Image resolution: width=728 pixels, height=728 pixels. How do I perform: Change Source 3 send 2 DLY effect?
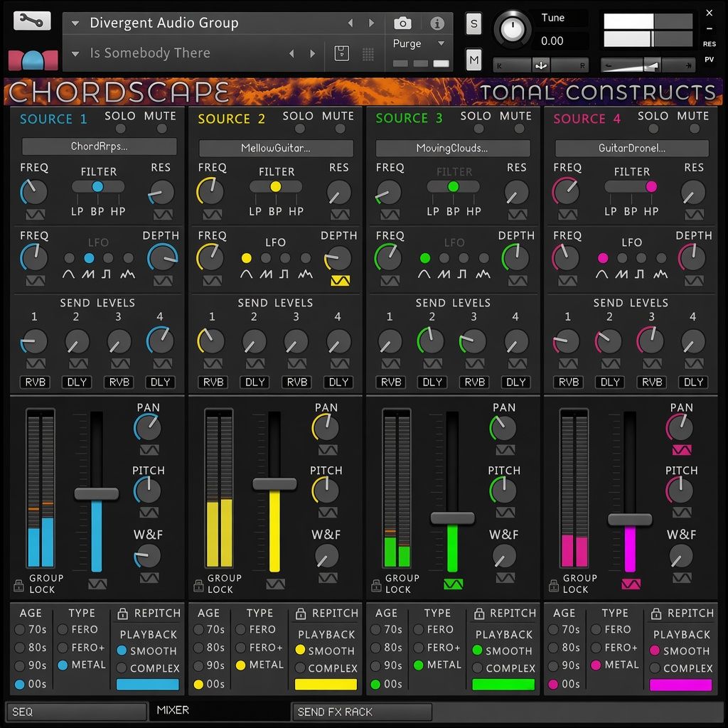(x=432, y=382)
